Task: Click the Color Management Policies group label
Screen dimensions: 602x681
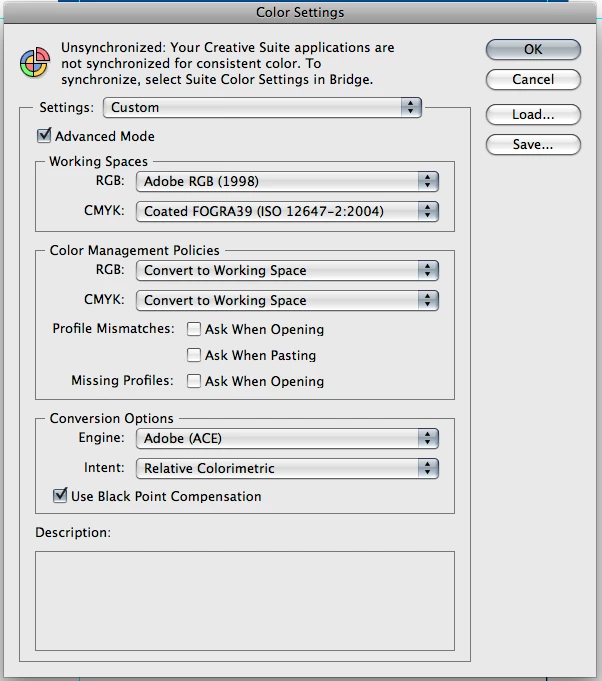Action: pyautogui.click(x=135, y=250)
